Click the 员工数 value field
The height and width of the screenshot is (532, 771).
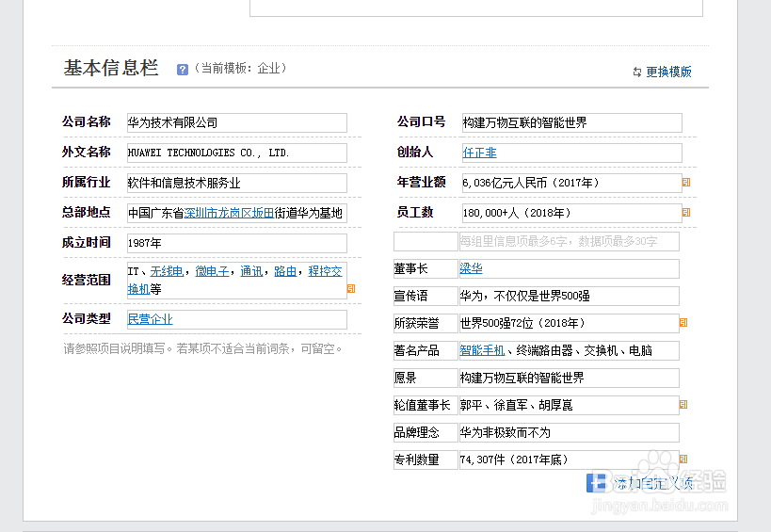pos(571,213)
